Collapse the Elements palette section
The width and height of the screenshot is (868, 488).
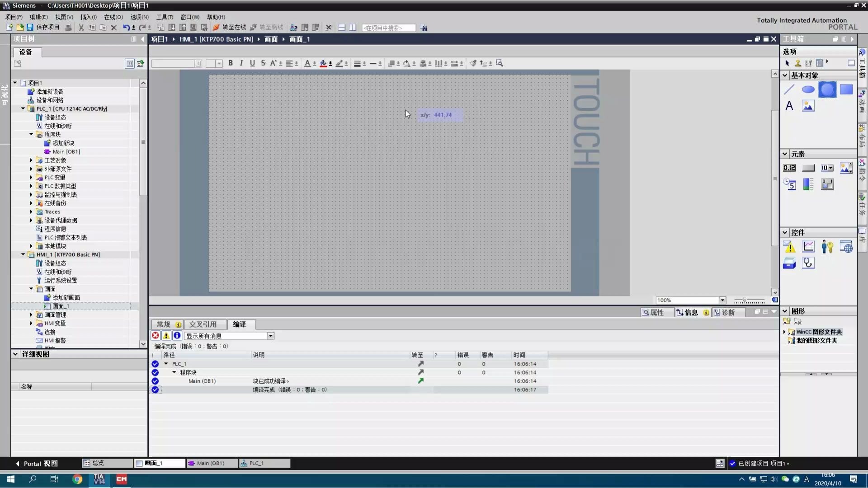(x=785, y=154)
